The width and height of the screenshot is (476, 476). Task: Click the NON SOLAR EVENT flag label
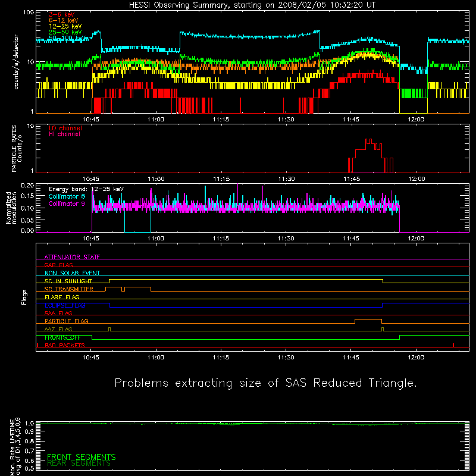click(72, 273)
